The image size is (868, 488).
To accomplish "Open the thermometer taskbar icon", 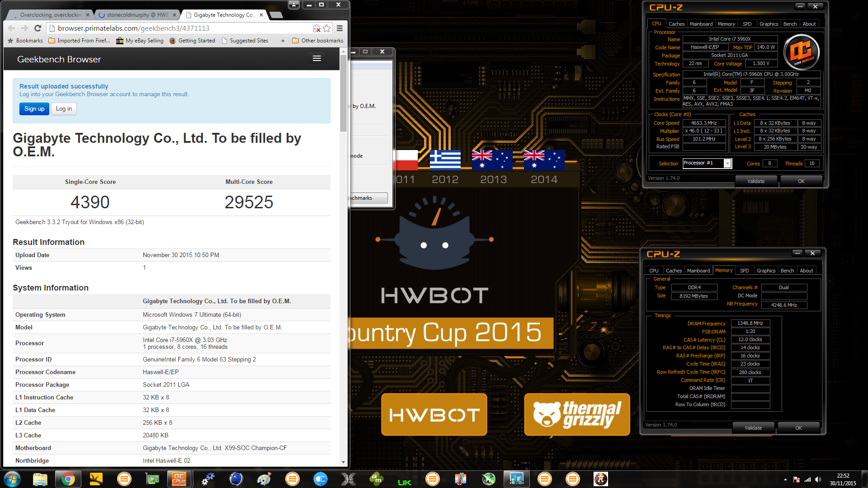I will click(x=460, y=479).
